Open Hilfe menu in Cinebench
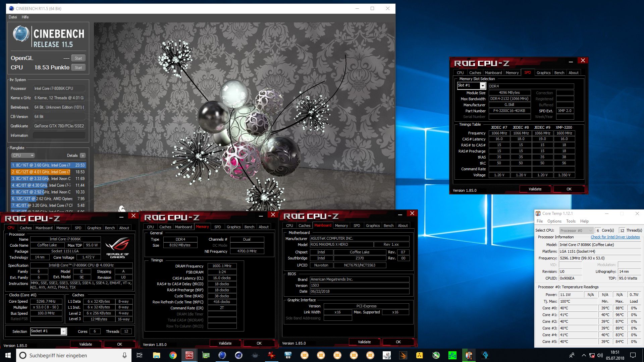The height and width of the screenshot is (362, 644). pyautogui.click(x=25, y=17)
